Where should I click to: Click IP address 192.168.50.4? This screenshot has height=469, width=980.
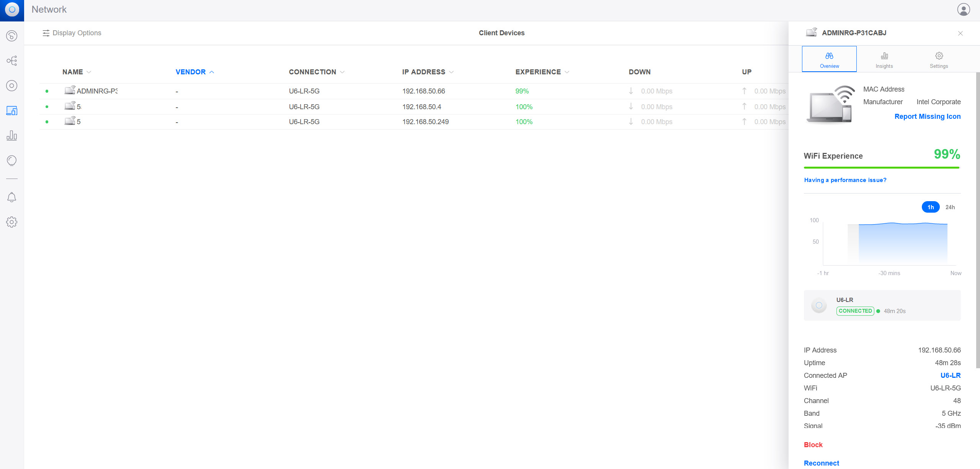(x=421, y=107)
